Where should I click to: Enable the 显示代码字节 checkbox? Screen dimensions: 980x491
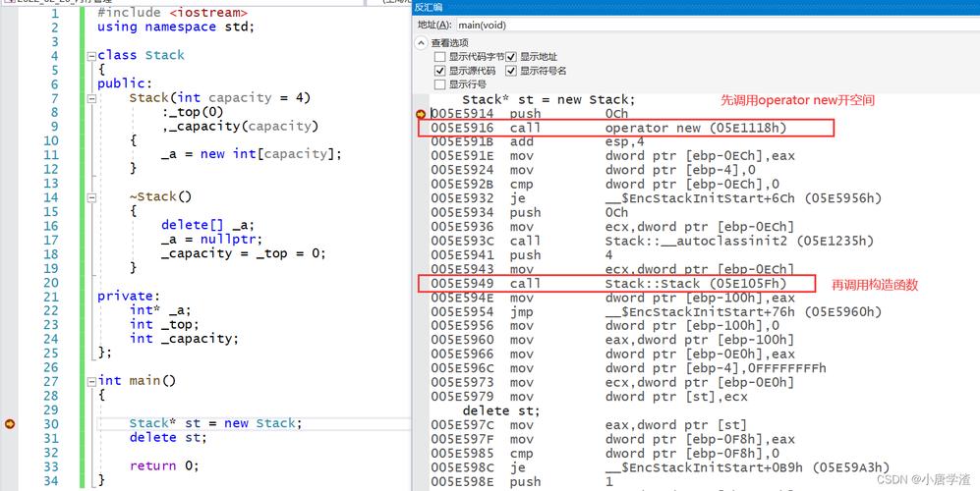440,57
